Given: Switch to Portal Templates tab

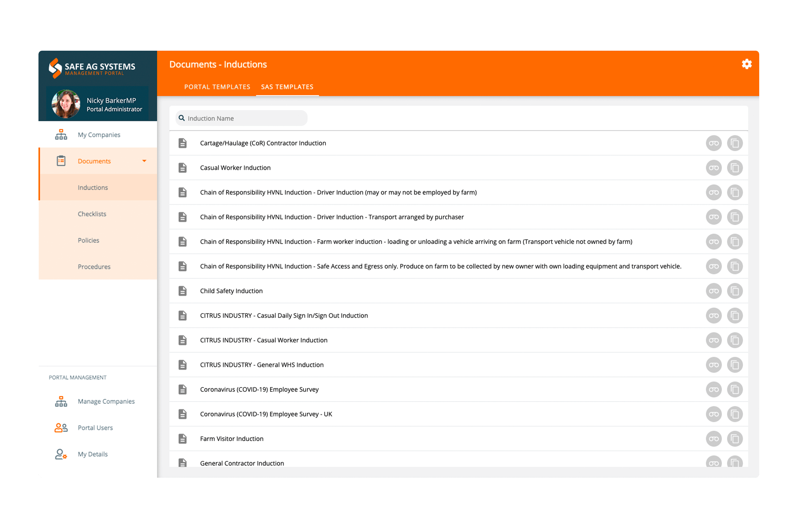Looking at the screenshot, I should [217, 87].
